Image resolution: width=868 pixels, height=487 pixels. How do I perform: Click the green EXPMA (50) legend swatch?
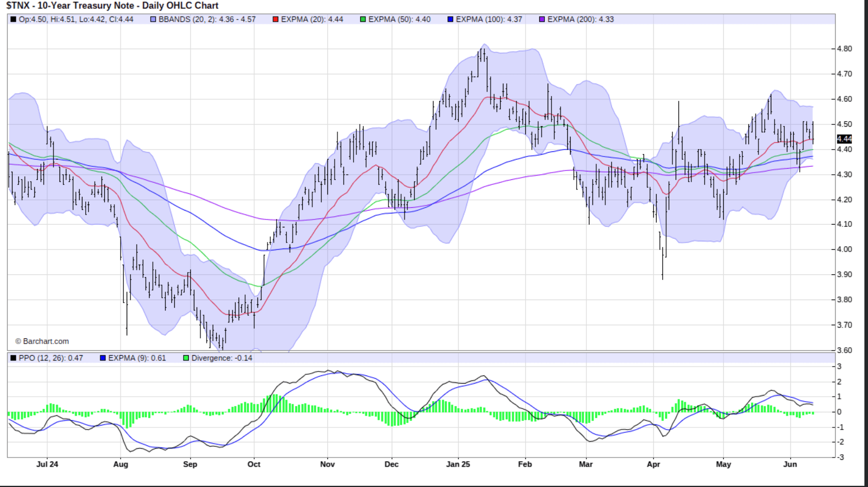pos(363,19)
